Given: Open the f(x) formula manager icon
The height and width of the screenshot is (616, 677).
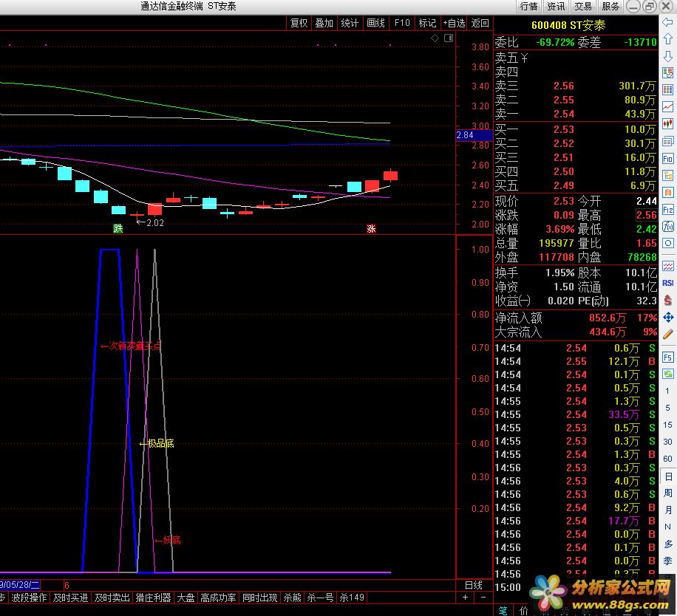Looking at the screenshot, I should point(668,227).
